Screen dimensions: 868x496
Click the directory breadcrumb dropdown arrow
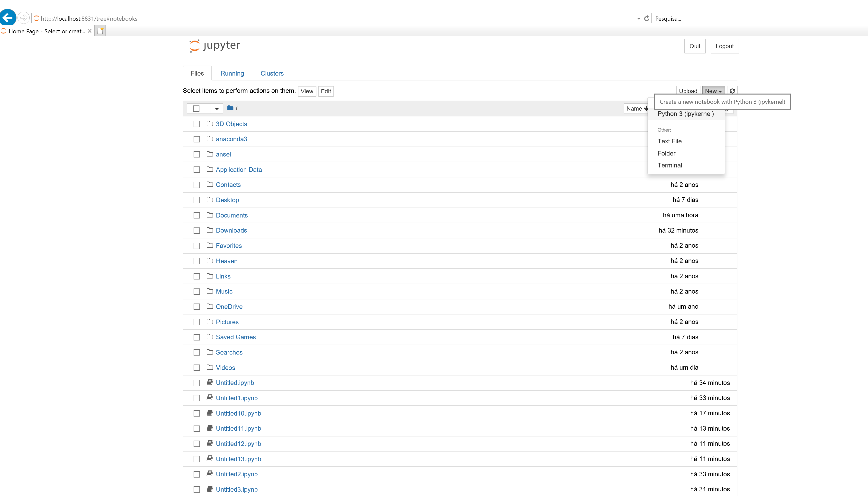tap(216, 108)
